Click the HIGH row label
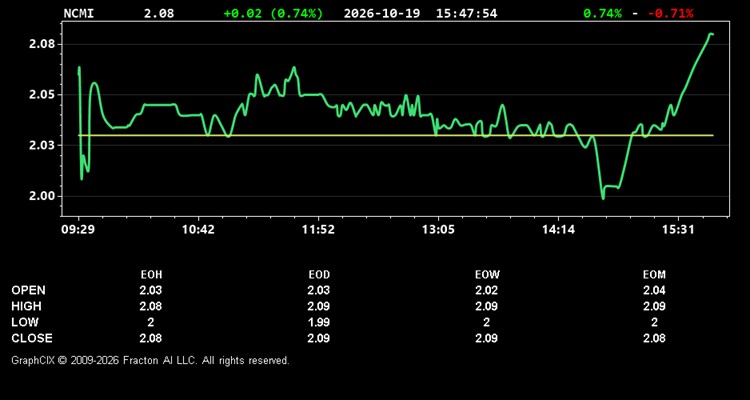Viewport: 750px width, 400px height. point(26,306)
